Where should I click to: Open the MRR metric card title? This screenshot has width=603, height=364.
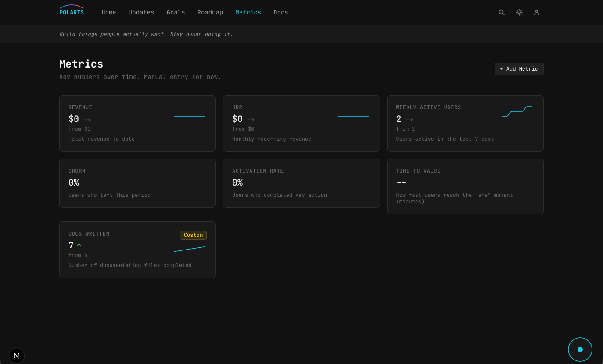(x=237, y=107)
